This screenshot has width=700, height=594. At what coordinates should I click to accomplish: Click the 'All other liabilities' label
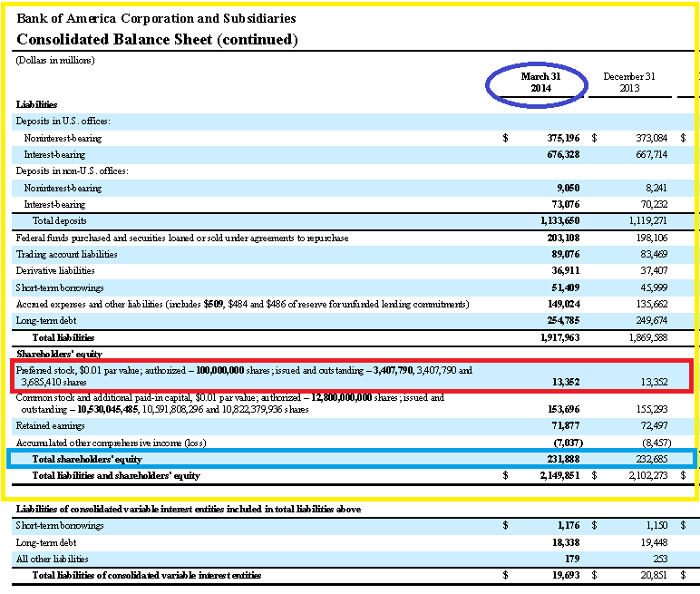point(53,560)
